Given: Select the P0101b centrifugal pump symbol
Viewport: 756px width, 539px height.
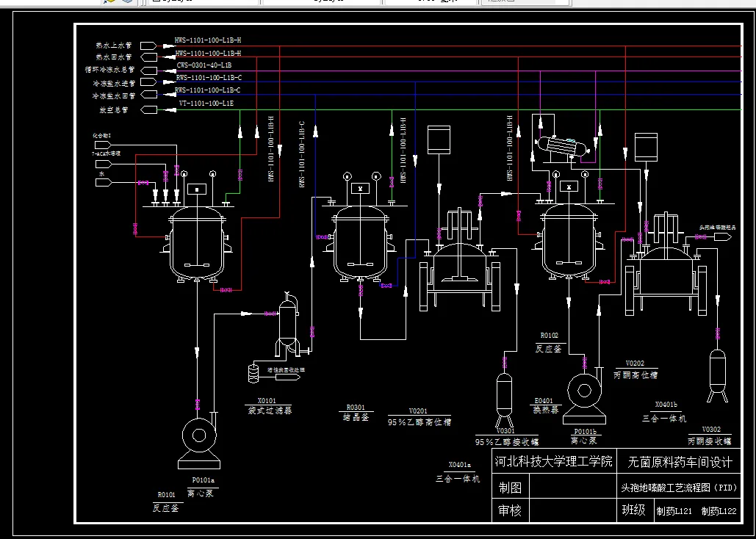Looking at the screenshot, I should tap(584, 397).
